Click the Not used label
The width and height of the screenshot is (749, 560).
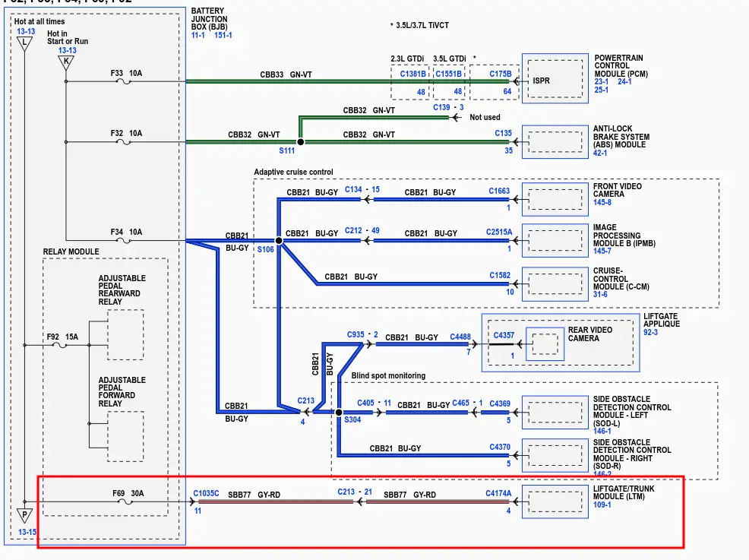(485, 118)
